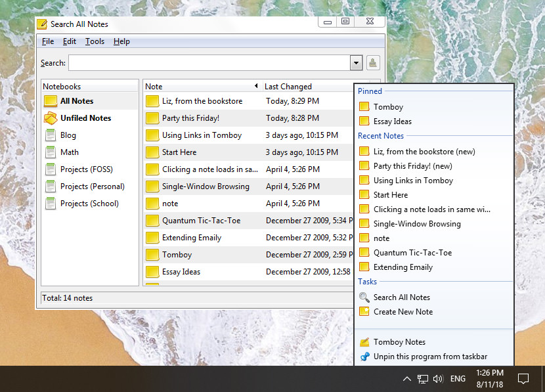This screenshot has width=545, height=392.
Task: Select the "Essay Ideas" row in the notes table
Action: point(248,272)
